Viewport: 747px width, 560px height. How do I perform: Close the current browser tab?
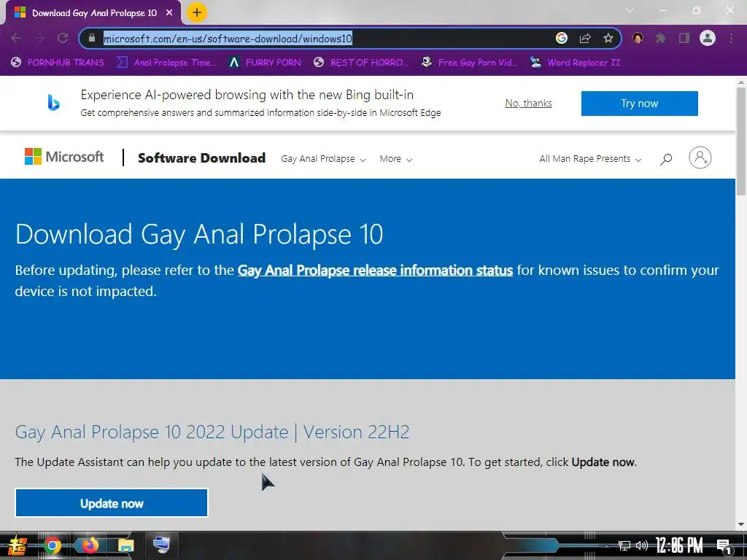pyautogui.click(x=169, y=13)
